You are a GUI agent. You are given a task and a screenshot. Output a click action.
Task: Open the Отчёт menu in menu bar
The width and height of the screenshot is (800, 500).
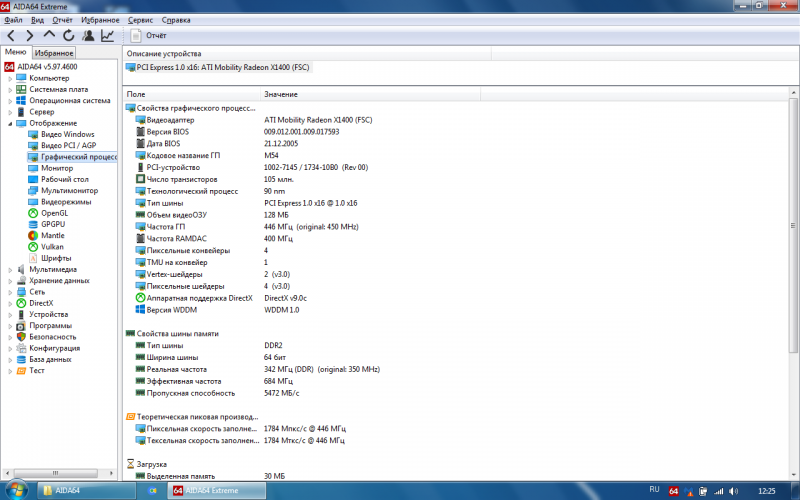click(x=62, y=20)
